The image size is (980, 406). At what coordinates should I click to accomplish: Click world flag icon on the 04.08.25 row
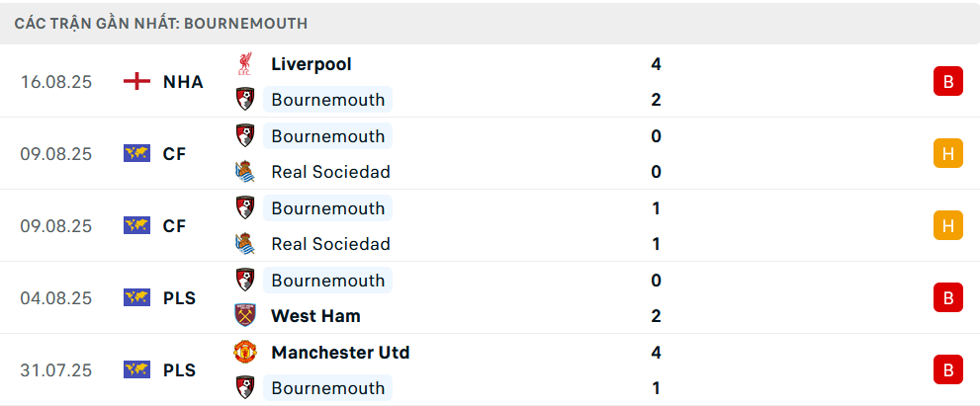(136, 297)
